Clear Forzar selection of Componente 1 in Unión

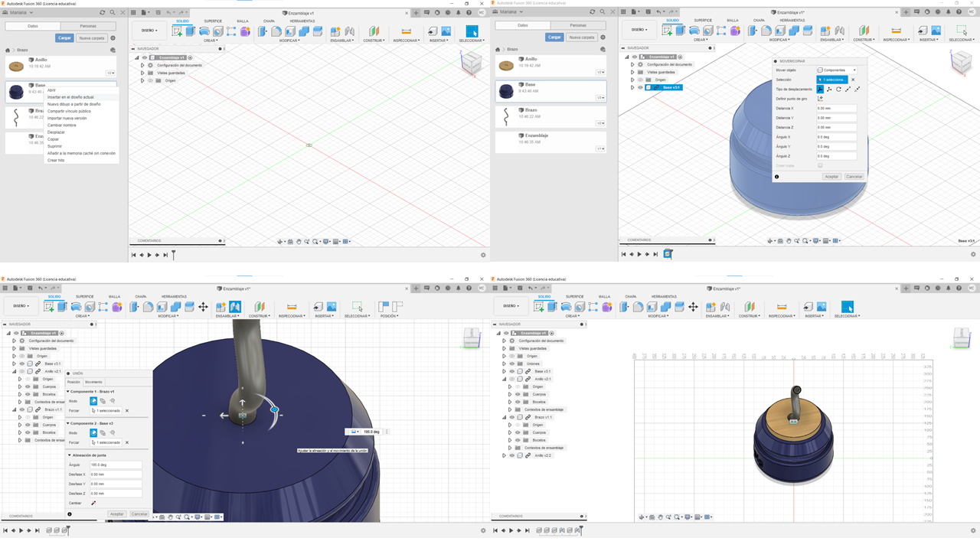pos(127,411)
